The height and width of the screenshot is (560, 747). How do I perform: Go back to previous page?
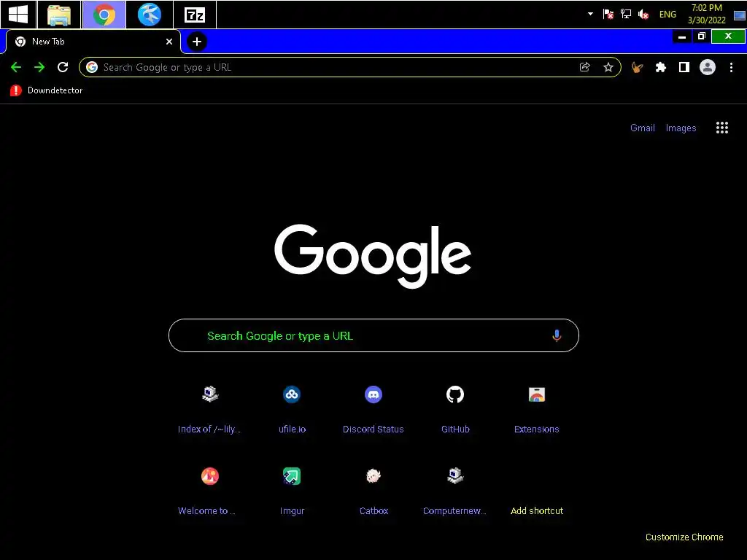pos(16,67)
